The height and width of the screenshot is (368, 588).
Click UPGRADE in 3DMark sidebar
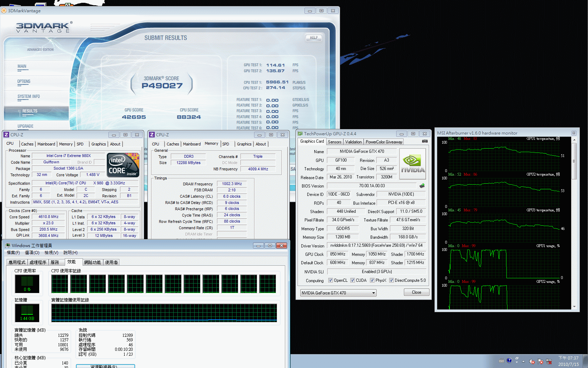pos(26,126)
